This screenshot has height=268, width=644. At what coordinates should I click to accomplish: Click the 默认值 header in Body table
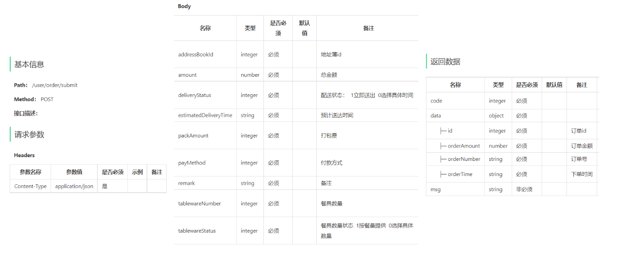click(x=304, y=28)
